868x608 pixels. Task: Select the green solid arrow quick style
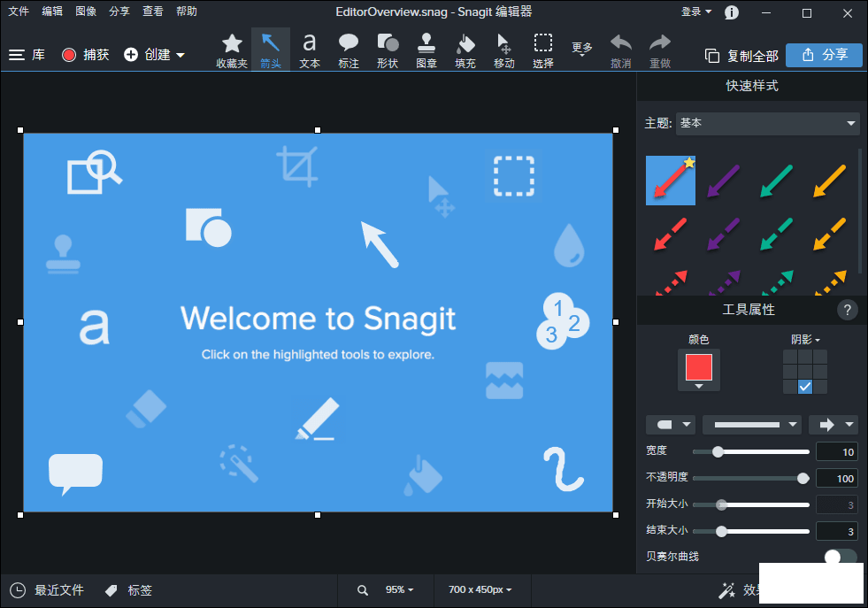pyautogui.click(x=777, y=181)
